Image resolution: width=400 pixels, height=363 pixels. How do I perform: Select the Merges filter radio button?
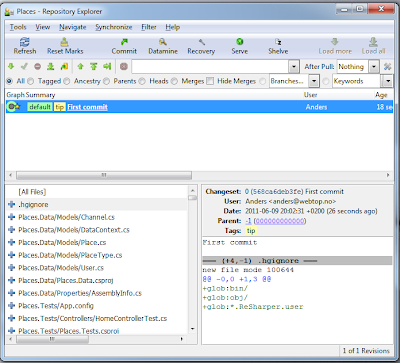[174, 81]
